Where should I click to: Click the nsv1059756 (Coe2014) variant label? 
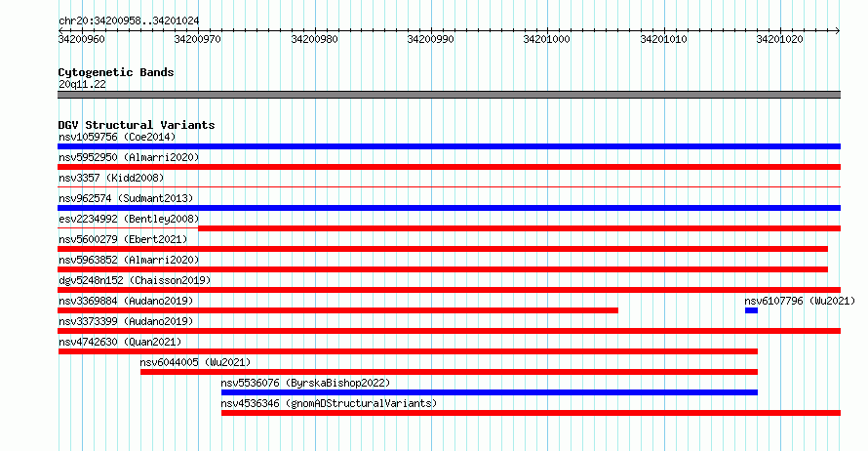pos(117,137)
